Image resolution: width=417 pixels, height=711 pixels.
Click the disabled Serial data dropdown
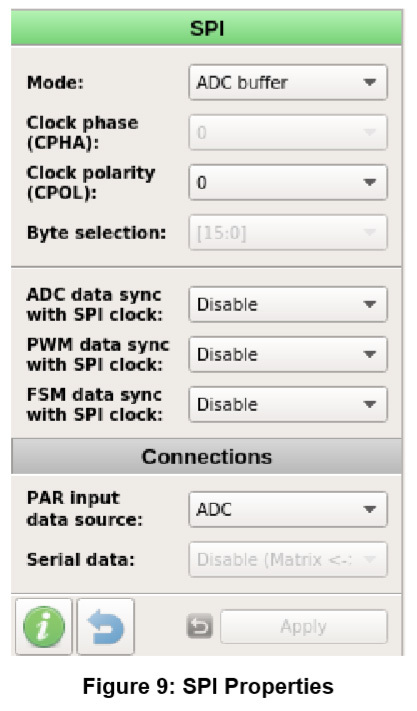[x=288, y=559]
